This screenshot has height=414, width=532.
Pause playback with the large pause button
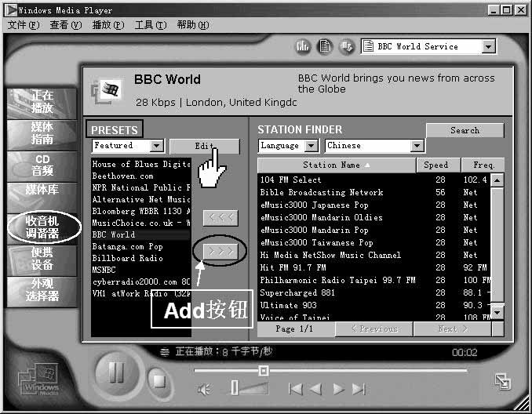pyautogui.click(x=118, y=372)
